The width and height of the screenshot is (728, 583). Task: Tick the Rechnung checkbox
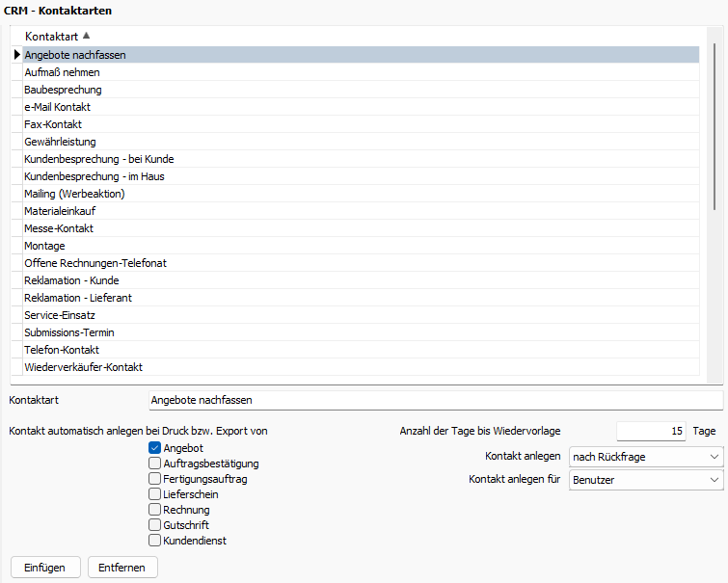click(154, 510)
